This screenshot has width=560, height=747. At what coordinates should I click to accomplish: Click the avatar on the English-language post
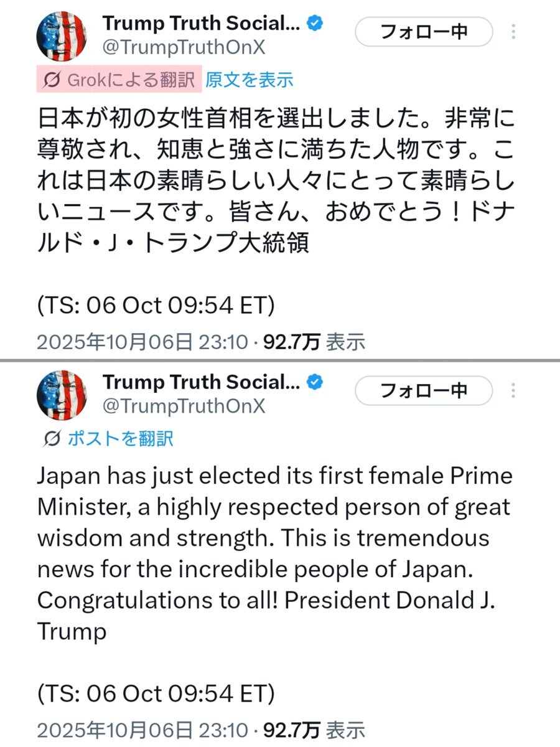(61, 395)
